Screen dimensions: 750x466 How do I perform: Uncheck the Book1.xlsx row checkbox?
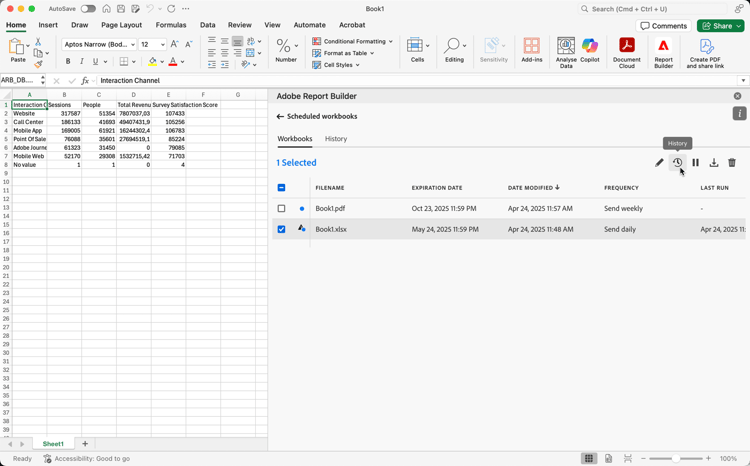281,229
